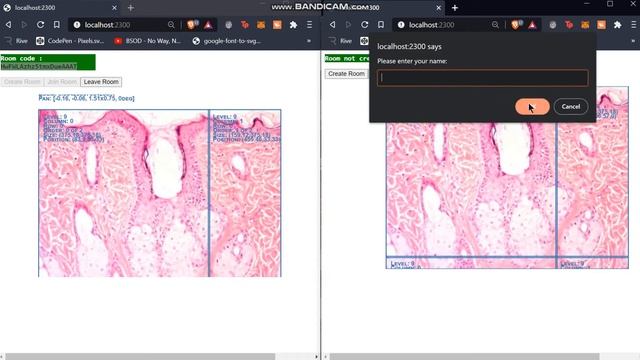The height and width of the screenshot is (360, 640).
Task: Open the CodePen bookmark in left window
Action: coord(70,41)
